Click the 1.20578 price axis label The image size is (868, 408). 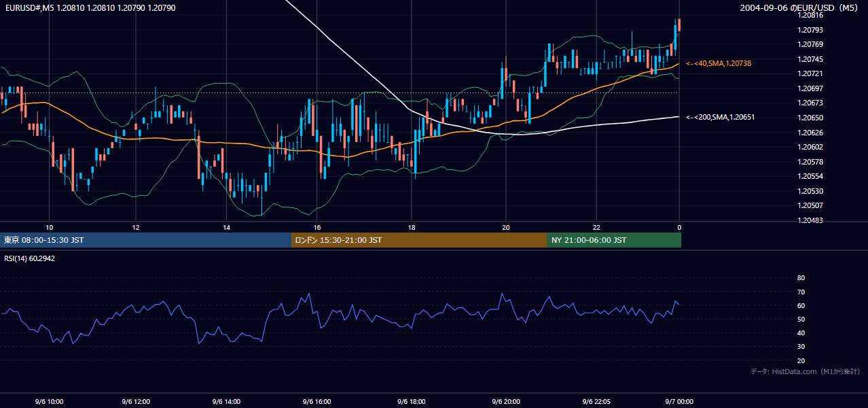pos(810,162)
